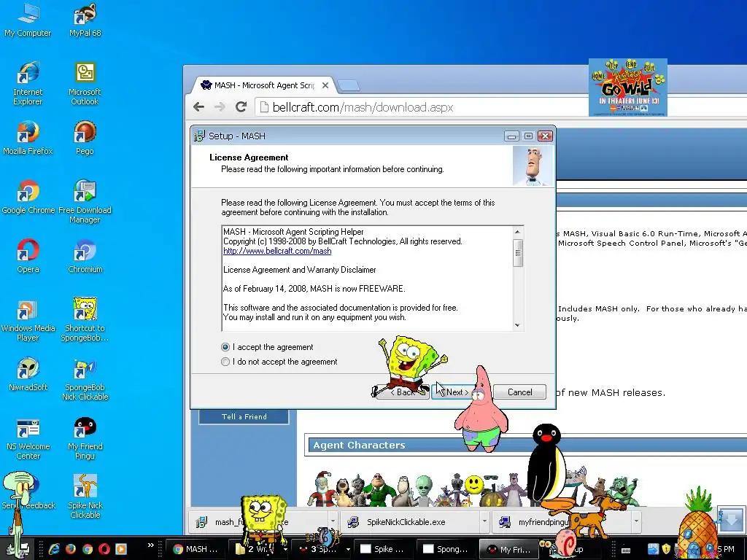Switch to Spike taskbar window button
747x560 pixels.
(384, 549)
